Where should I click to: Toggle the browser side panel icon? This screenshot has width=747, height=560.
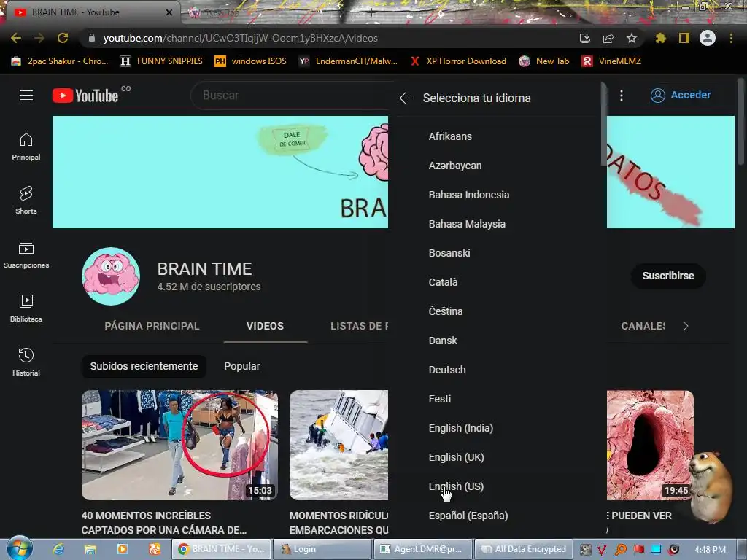point(684,38)
